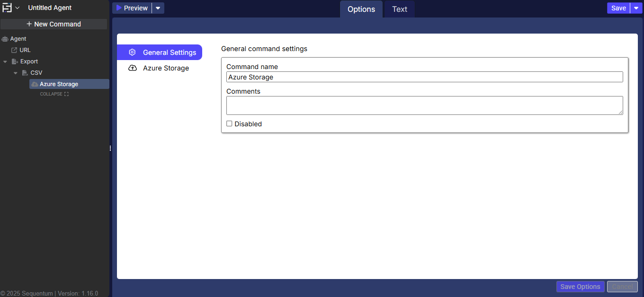
Task: Click Azure Storage cloud icon in command tree
Action: click(35, 84)
